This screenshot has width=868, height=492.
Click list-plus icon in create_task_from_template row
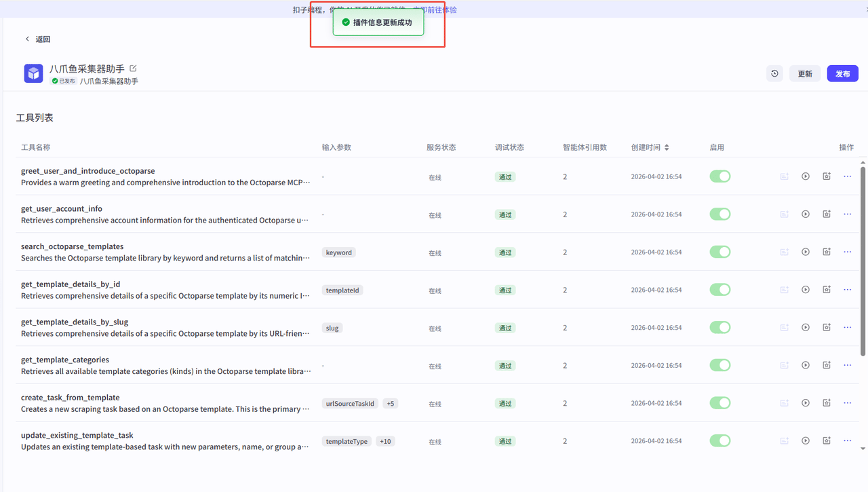point(785,403)
